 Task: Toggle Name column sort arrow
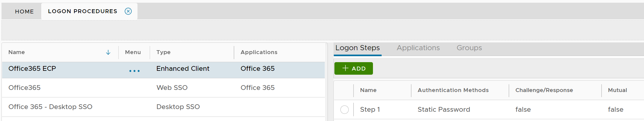click(108, 53)
